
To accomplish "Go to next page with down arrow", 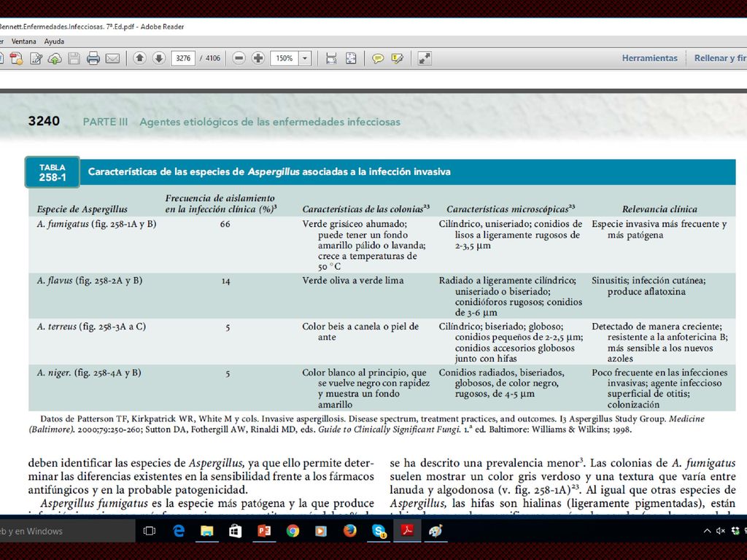I will 159,58.
